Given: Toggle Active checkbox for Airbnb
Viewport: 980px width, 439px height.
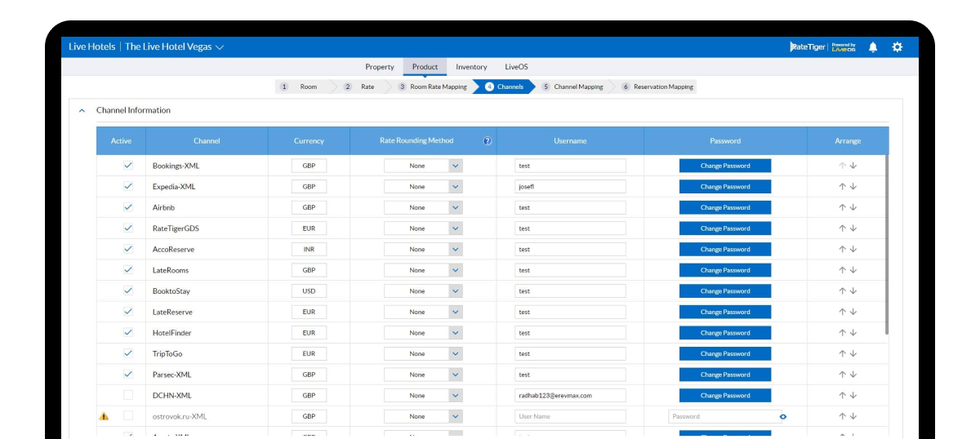Looking at the screenshot, I should click(x=128, y=207).
